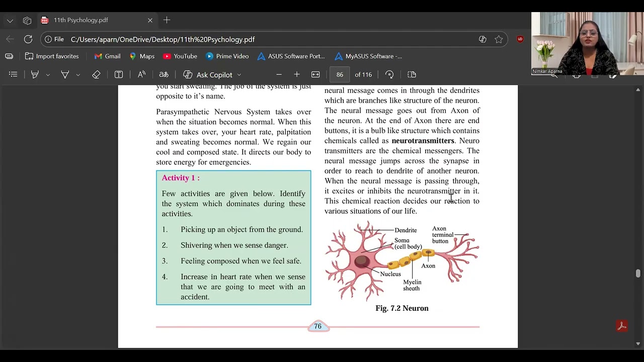Edit the page number field 86

[340, 74]
